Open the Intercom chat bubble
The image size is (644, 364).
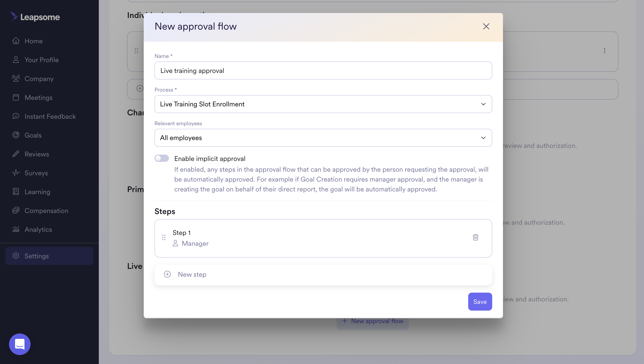point(20,344)
